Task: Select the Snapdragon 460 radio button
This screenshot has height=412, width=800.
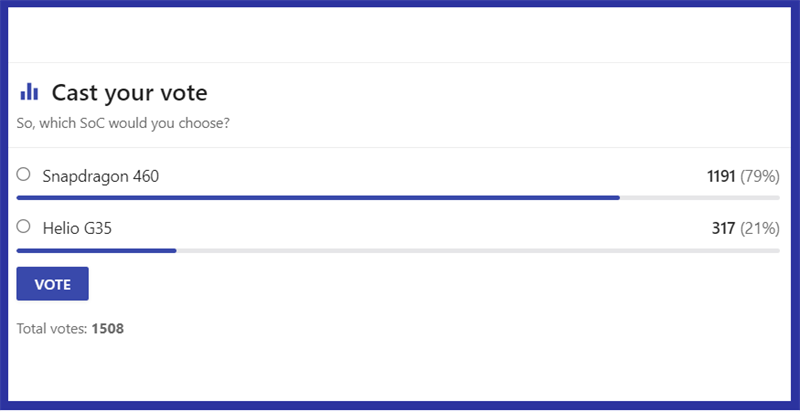Action: point(24,175)
